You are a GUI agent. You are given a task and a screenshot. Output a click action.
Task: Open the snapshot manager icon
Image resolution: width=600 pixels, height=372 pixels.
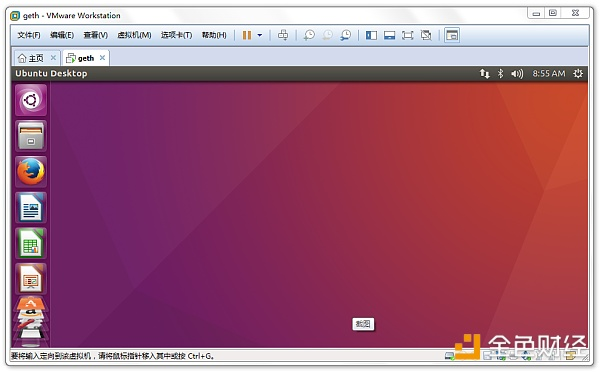(x=346, y=35)
